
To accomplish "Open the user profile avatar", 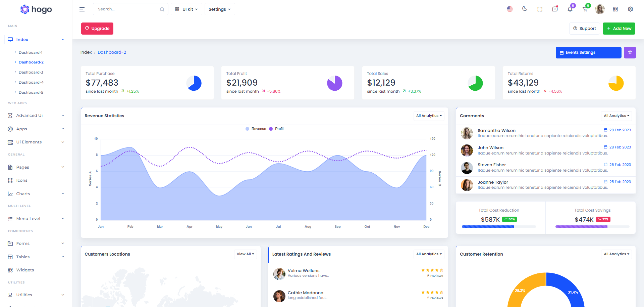I will coord(600,9).
